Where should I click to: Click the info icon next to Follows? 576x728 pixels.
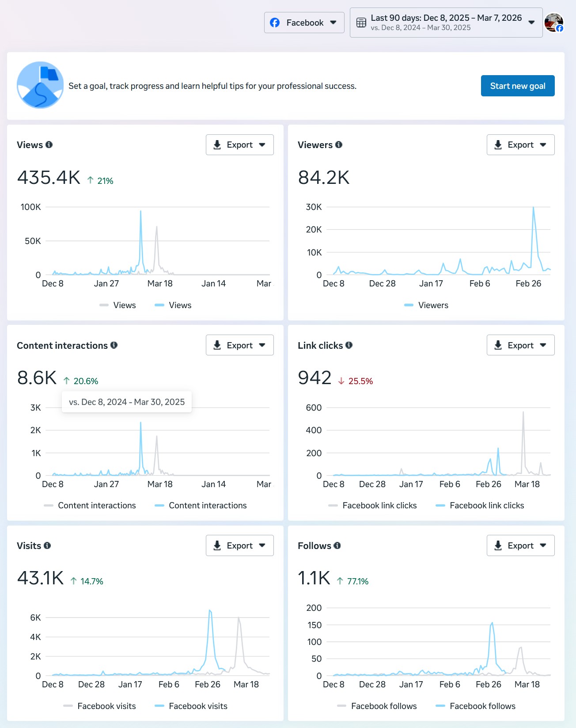pos(337,545)
